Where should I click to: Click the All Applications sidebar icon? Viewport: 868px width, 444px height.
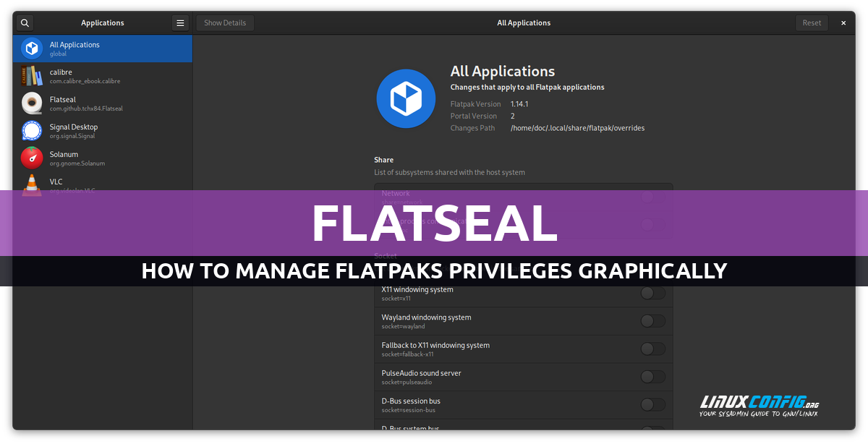point(32,48)
